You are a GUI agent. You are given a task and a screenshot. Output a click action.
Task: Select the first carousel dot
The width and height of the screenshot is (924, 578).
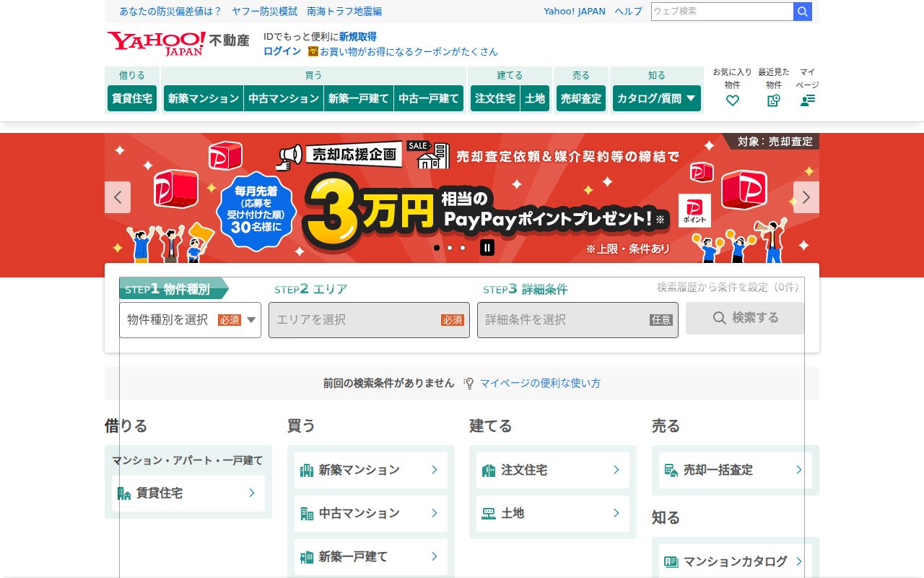pyautogui.click(x=437, y=248)
